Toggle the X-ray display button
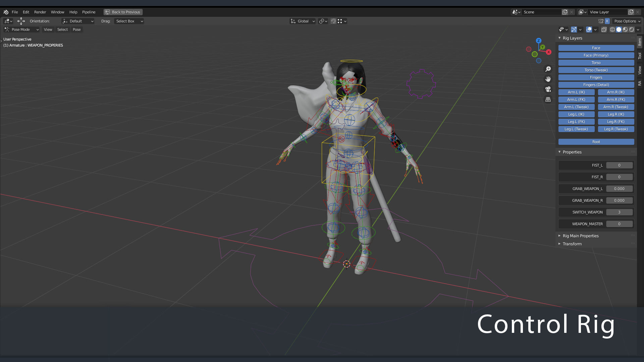 [604, 29]
